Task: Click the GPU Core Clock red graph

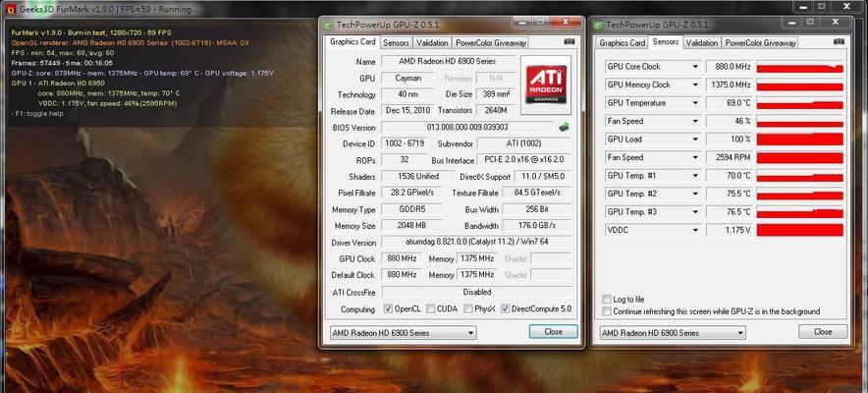Action: 799,67
